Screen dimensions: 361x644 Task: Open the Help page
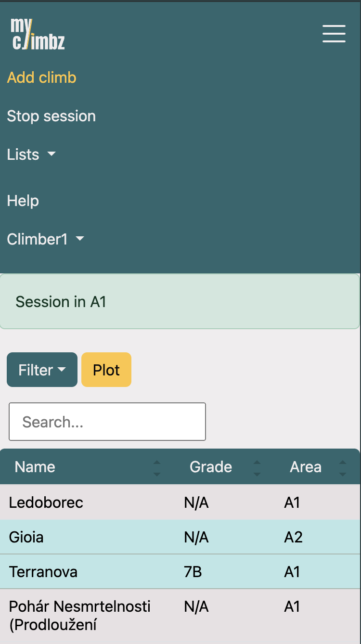[x=23, y=201]
